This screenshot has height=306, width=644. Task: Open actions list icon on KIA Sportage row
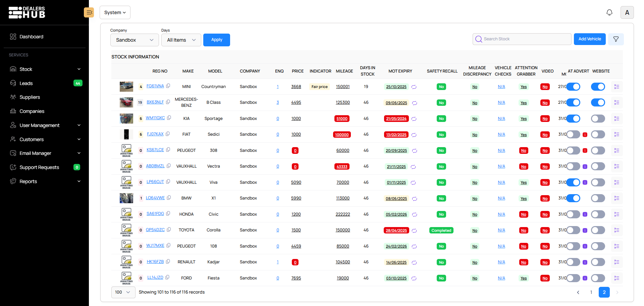click(617, 118)
